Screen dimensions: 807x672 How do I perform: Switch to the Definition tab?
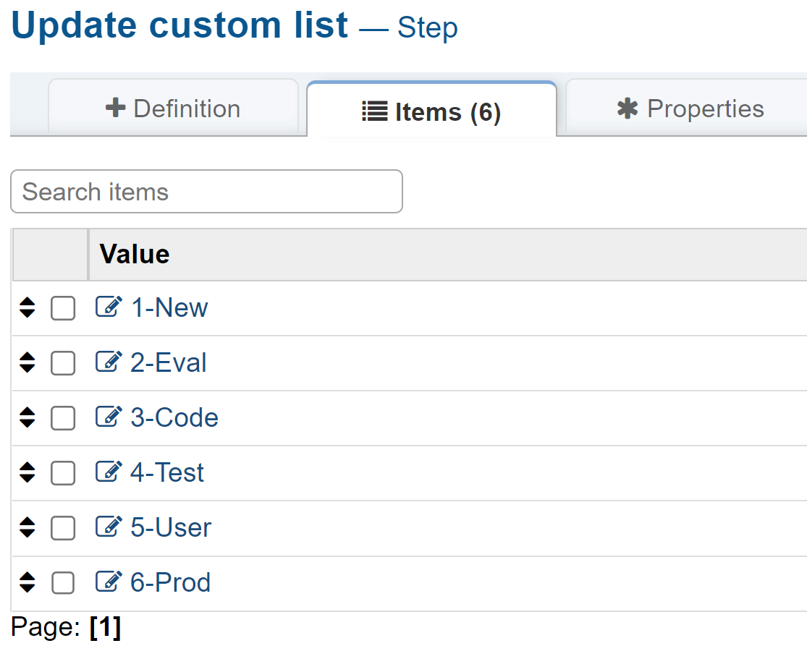pyautogui.click(x=173, y=109)
